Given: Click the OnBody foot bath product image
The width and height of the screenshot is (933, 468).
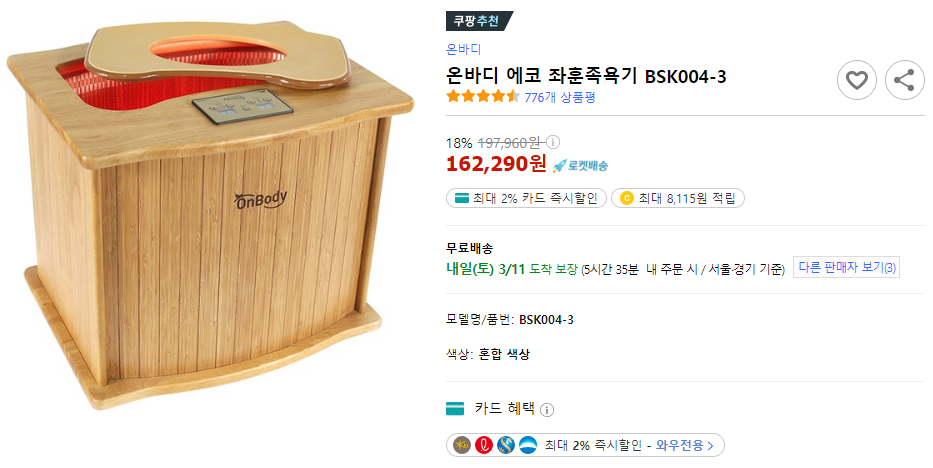Looking at the screenshot, I should coord(210,217).
